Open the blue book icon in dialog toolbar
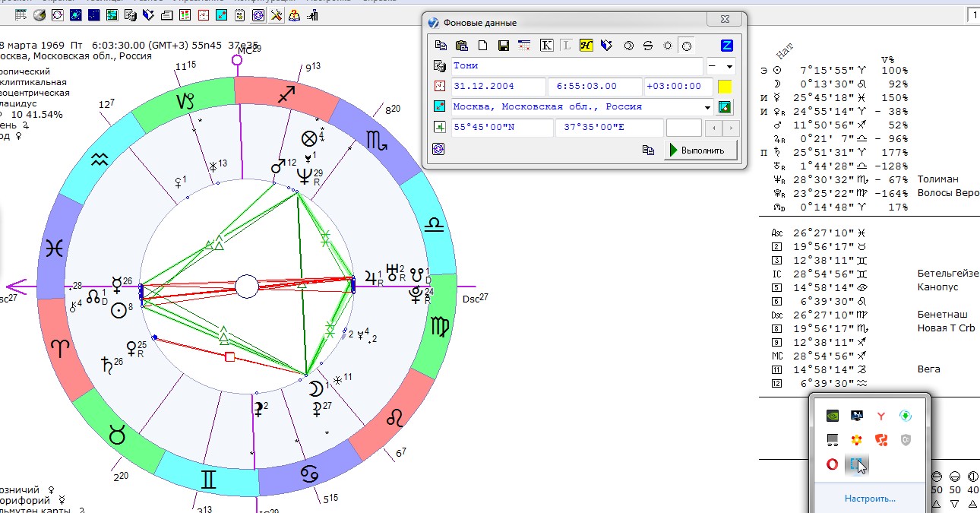This screenshot has height=513, width=980. click(x=606, y=46)
